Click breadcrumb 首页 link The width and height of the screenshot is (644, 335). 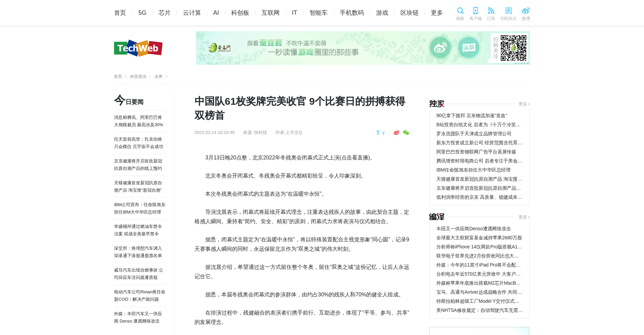(118, 77)
